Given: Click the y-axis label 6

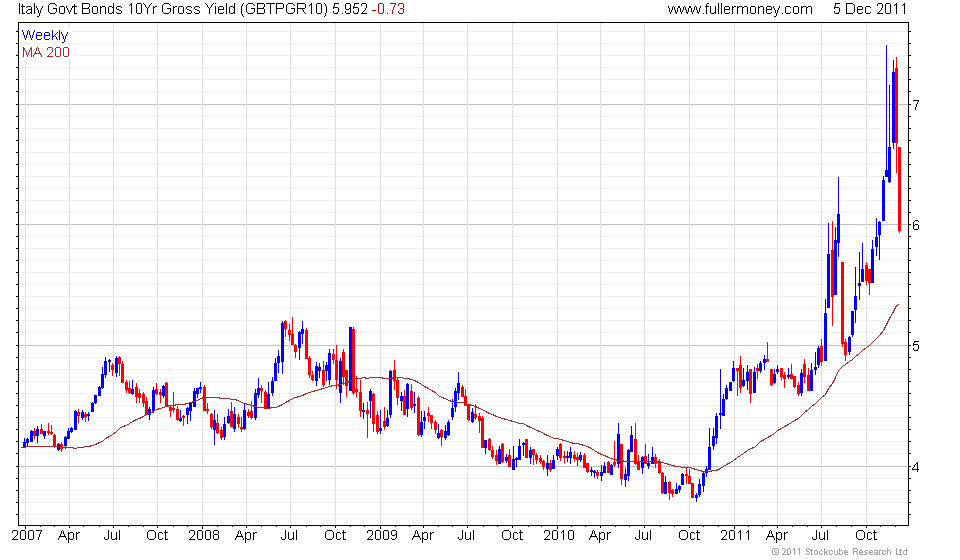Looking at the screenshot, I should click(916, 225).
